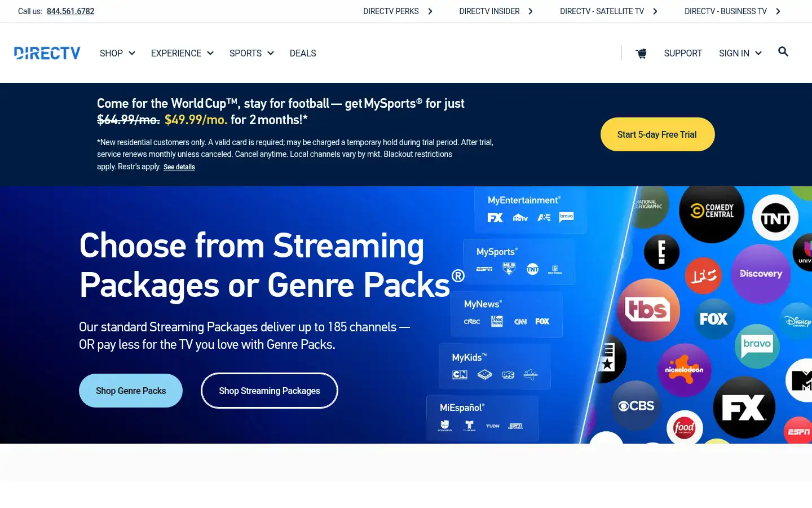Select the MyEntertainment genre pack card title
Image resolution: width=812 pixels, height=508 pixels.
pyautogui.click(x=524, y=200)
